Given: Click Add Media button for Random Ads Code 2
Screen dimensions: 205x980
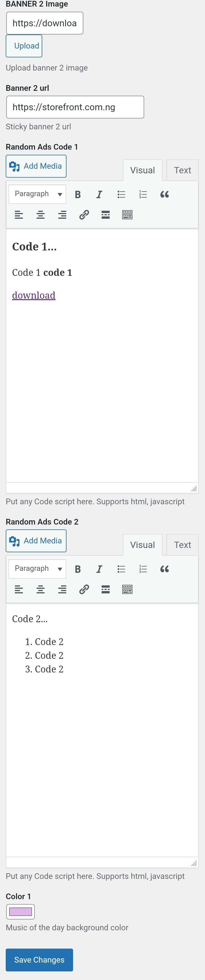Looking at the screenshot, I should tap(36, 541).
